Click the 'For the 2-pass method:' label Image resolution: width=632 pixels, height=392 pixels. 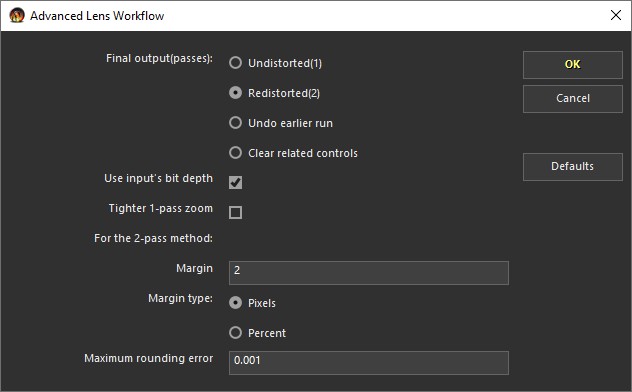click(153, 238)
